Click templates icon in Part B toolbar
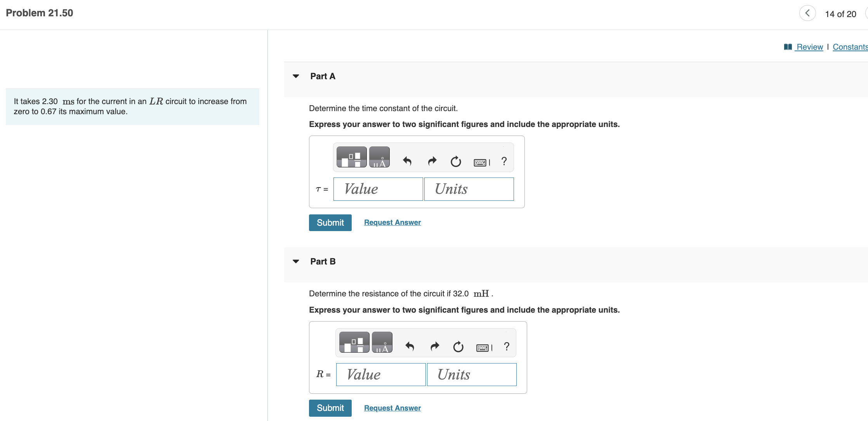The height and width of the screenshot is (421, 868). click(354, 343)
